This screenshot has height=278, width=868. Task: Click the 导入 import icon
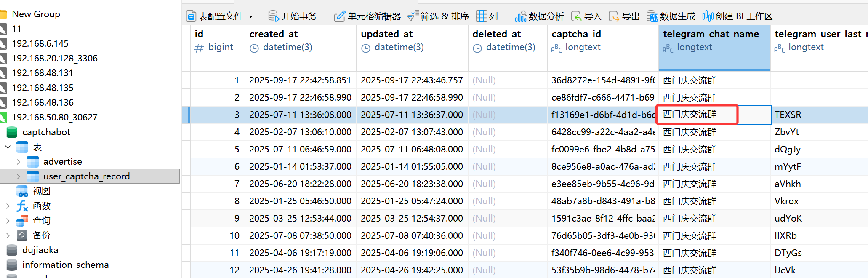coord(576,16)
